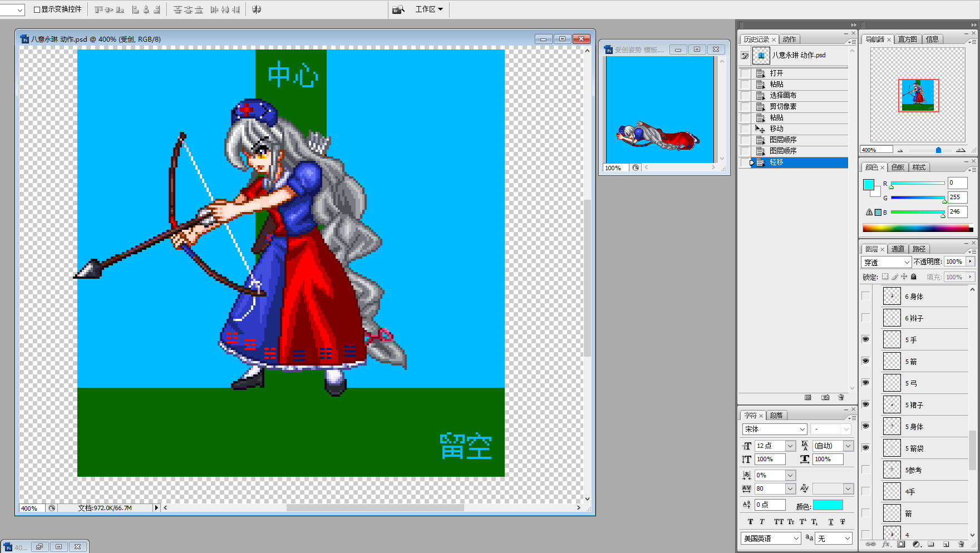Click the foreground color swatch in Color panel
The width and height of the screenshot is (980, 553).
868,185
